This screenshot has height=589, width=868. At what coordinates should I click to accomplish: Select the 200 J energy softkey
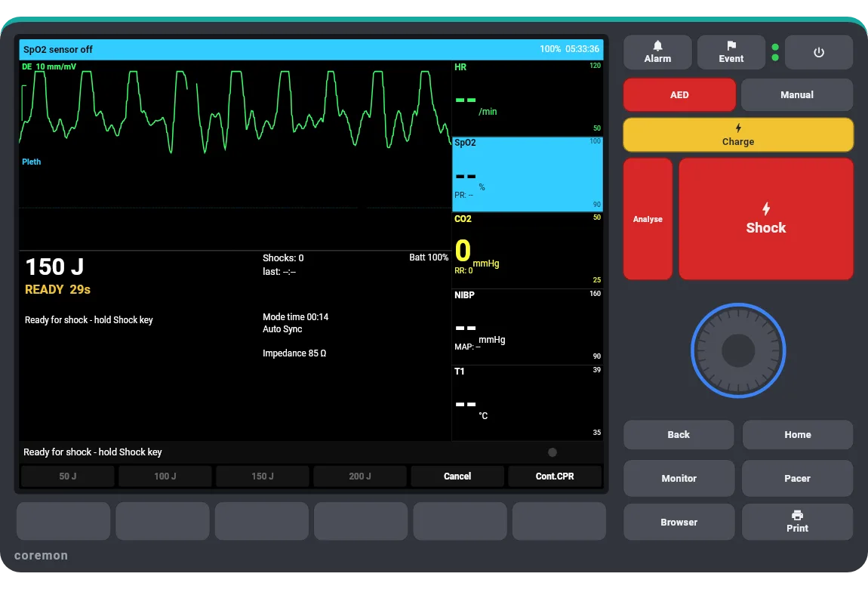tap(360, 476)
